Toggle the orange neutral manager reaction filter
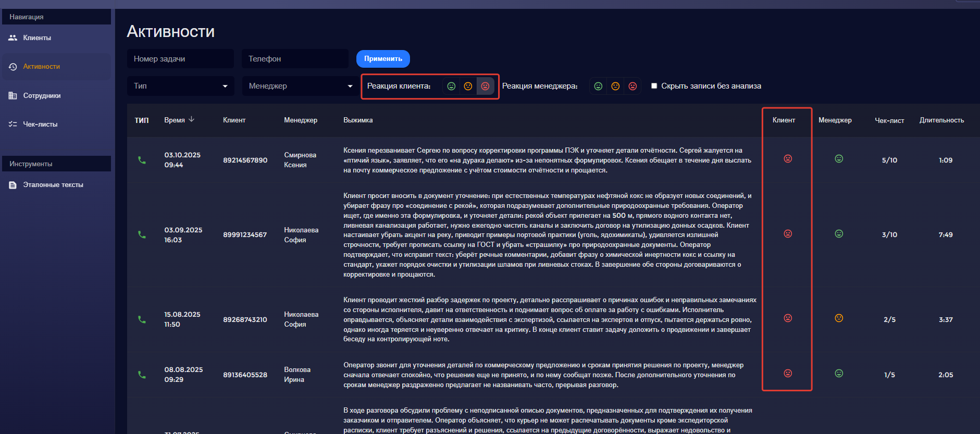 tap(615, 86)
